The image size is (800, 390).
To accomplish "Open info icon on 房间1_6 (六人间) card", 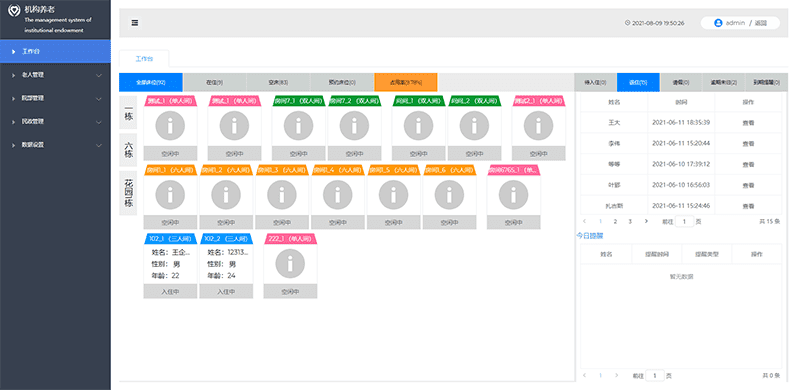I will pos(449,194).
